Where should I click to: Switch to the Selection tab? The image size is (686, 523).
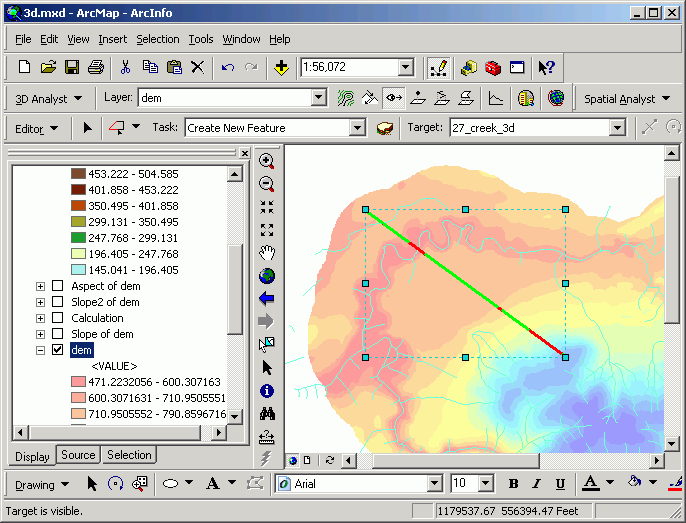tap(129, 455)
